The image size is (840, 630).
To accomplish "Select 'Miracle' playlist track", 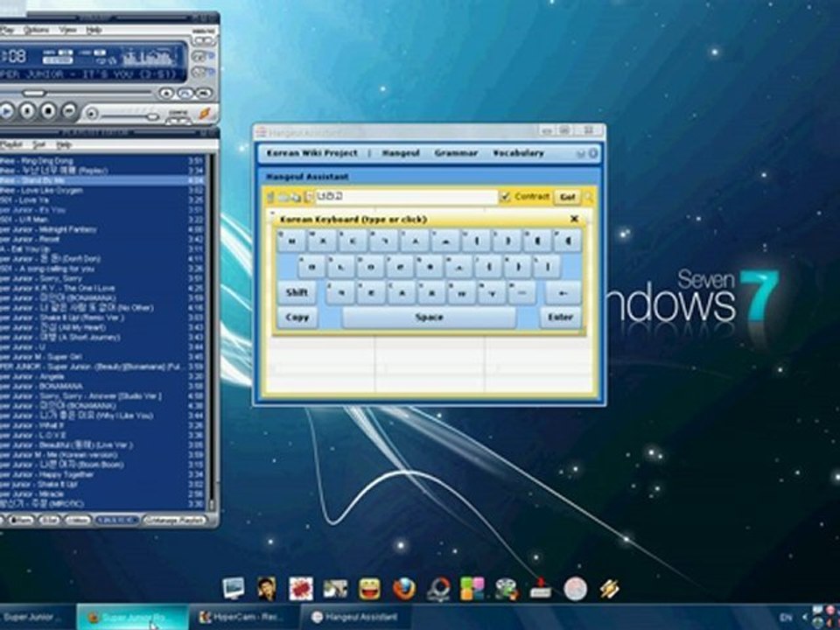I will (x=101, y=493).
